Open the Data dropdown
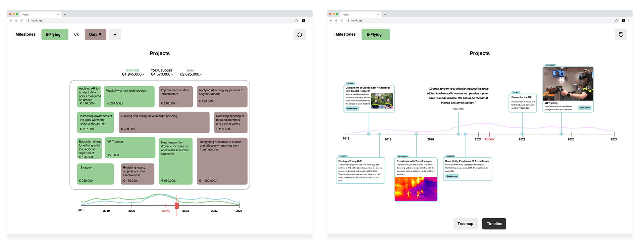 (95, 34)
